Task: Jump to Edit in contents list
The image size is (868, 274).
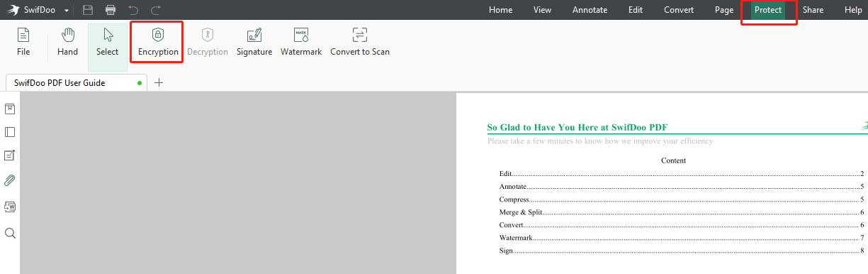Action: pos(682,173)
